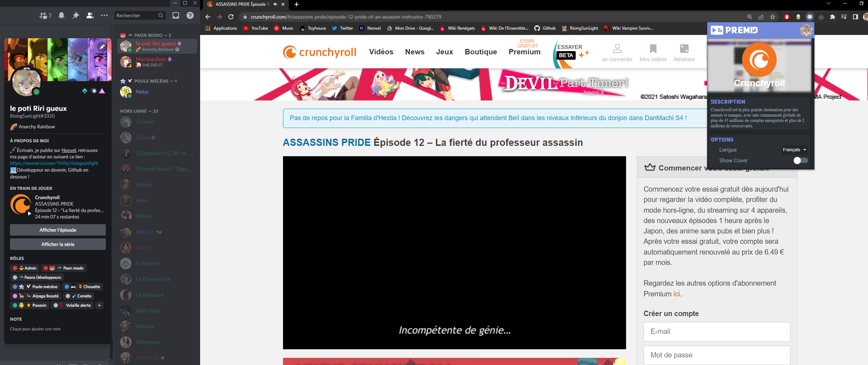
Task: Open the Langue Français dropdown
Action: pos(794,149)
